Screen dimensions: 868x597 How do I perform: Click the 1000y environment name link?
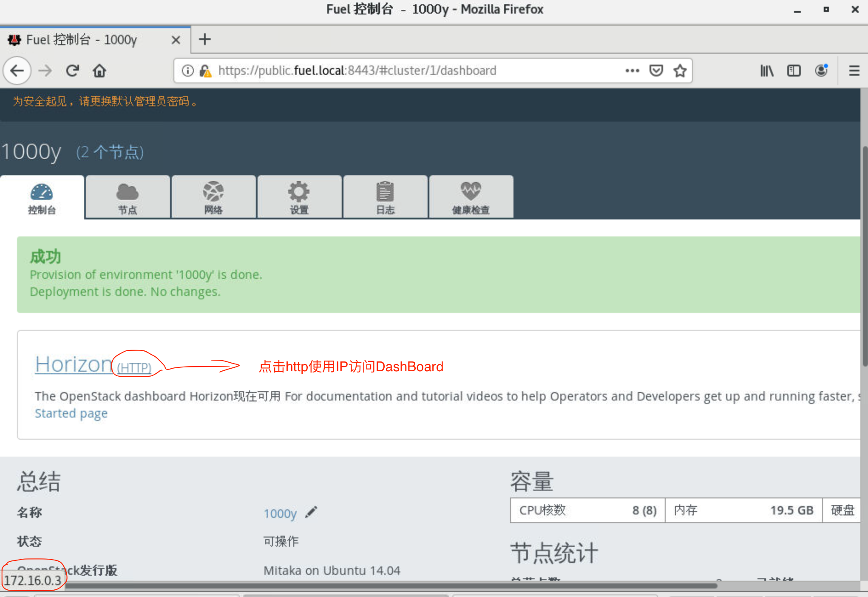(280, 514)
